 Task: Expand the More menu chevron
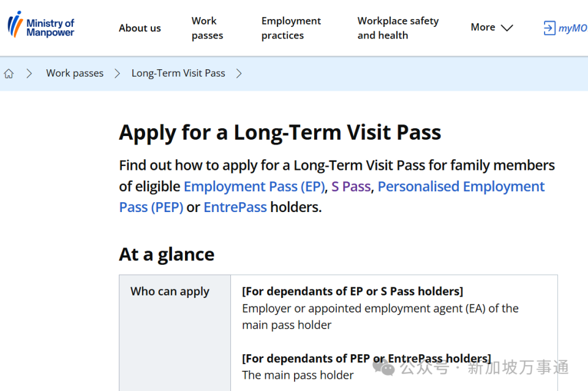(x=507, y=28)
